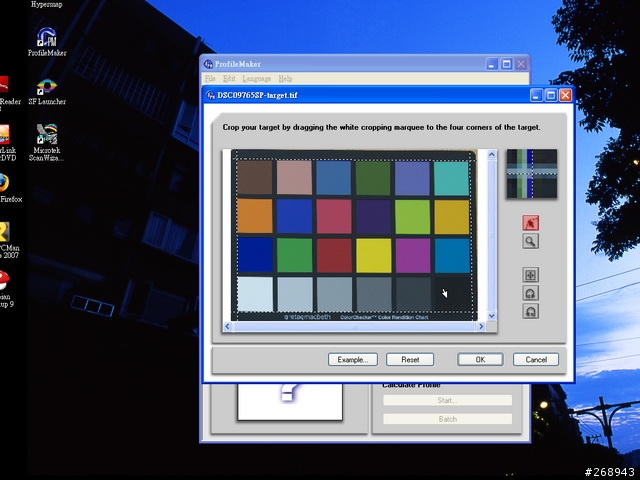This screenshot has height=480, width=640.
Task: Click the yellow color patch
Action: [373, 256]
